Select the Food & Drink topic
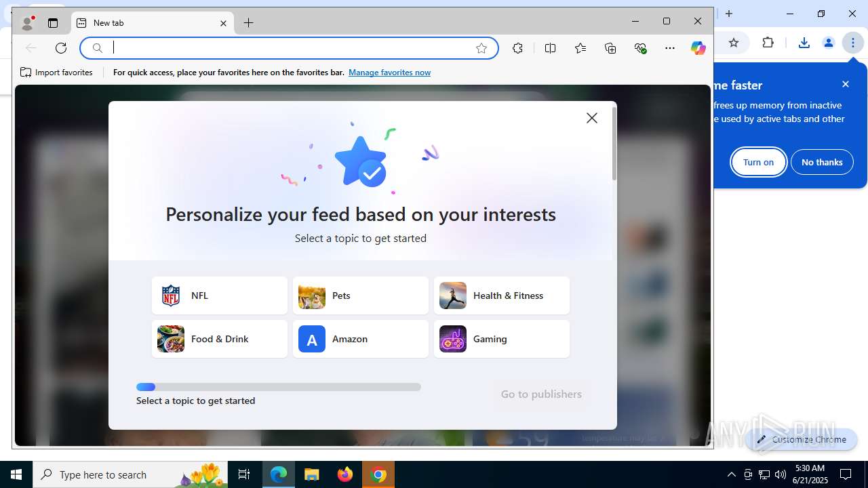This screenshot has height=488, width=868. (220, 339)
